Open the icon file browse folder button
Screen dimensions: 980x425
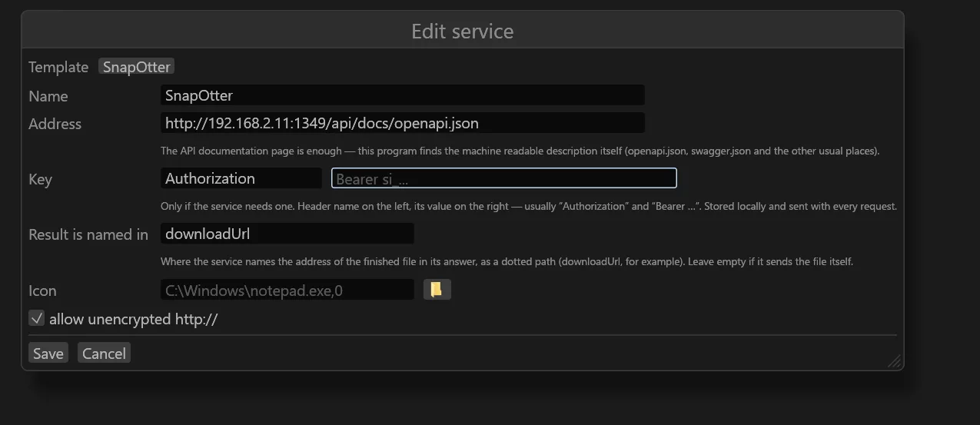(x=437, y=290)
